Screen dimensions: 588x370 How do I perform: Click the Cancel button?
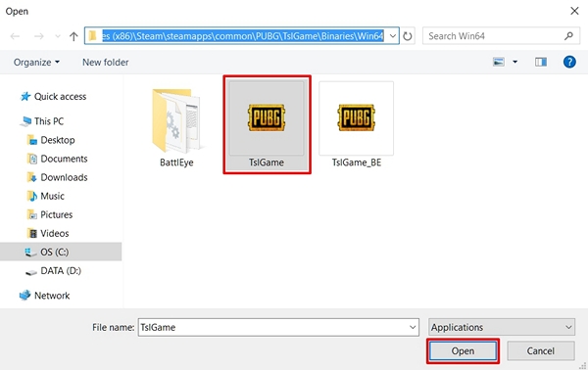540,350
